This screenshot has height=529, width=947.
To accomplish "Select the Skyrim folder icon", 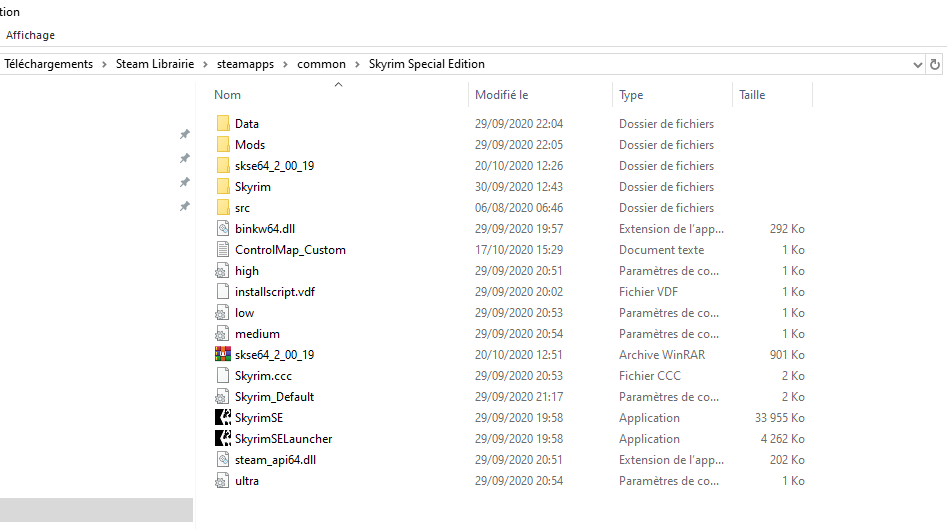I will pos(223,187).
